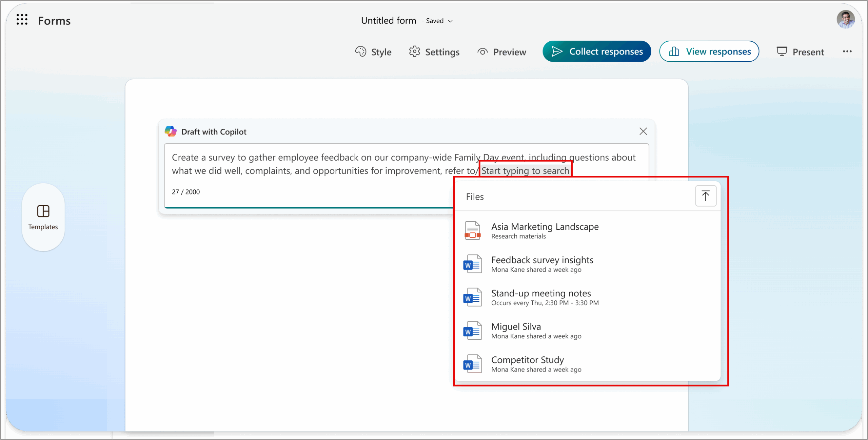Expand the Saved status dropdown chevron
The image size is (868, 440).
(x=450, y=21)
